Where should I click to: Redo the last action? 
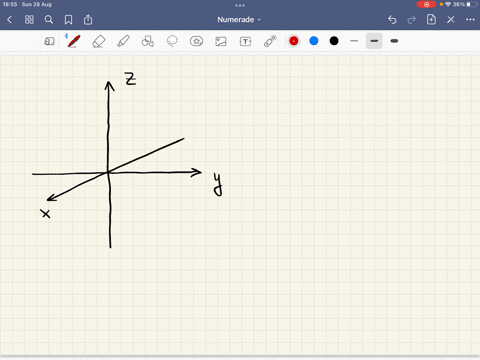pyautogui.click(x=412, y=20)
